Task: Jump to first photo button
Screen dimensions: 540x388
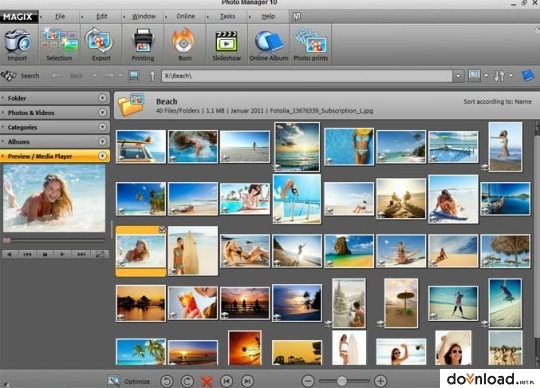Action: (226, 381)
